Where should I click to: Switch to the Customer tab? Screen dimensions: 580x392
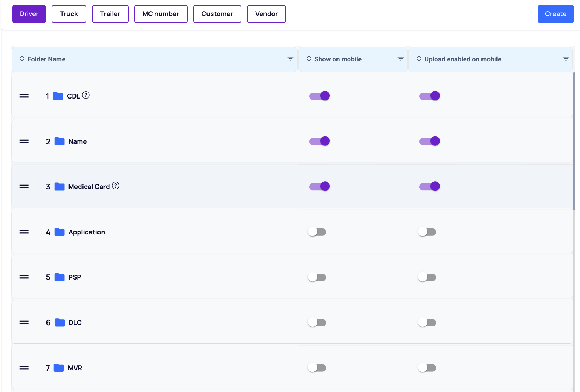point(217,14)
